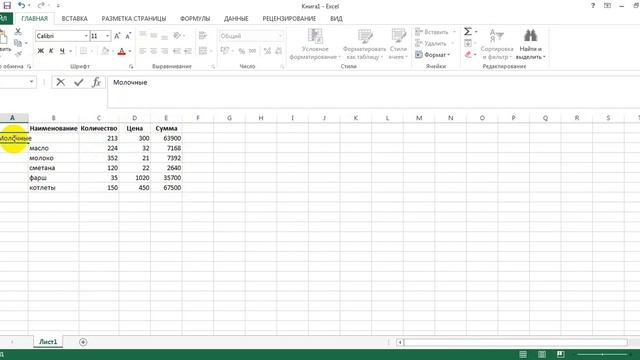This screenshot has height=360, width=640.
Task: Undo the last action
Action: coord(22,6)
